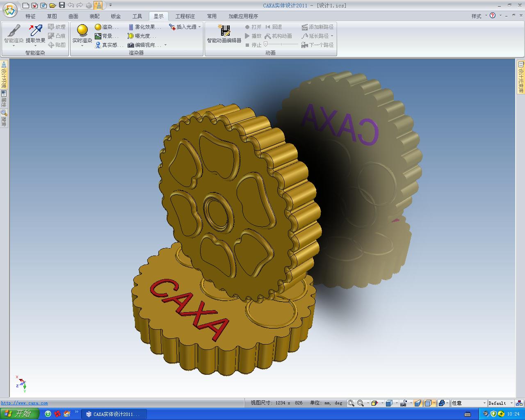Click the 添加新路径 add path button
Image resolution: width=525 pixels, height=420 pixels.
point(317,27)
